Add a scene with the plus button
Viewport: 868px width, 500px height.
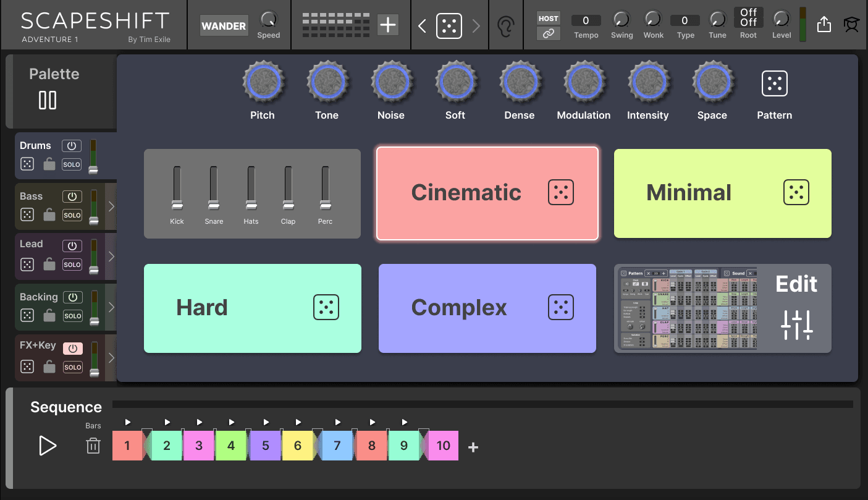pyautogui.click(x=388, y=25)
